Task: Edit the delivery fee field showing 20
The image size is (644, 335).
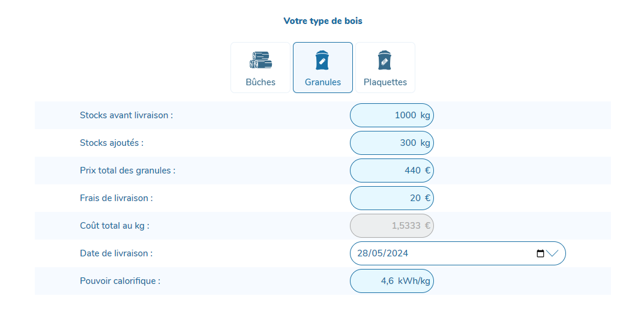Action: click(392, 198)
